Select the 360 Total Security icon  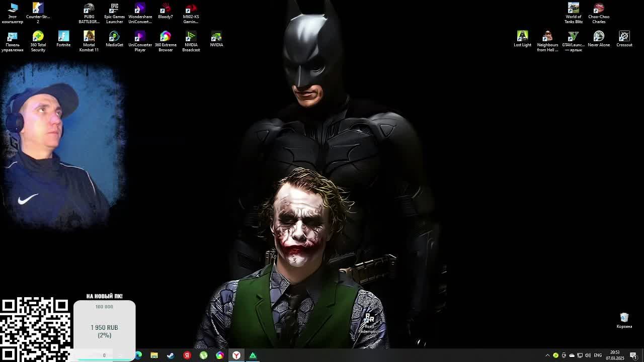pos(38,41)
